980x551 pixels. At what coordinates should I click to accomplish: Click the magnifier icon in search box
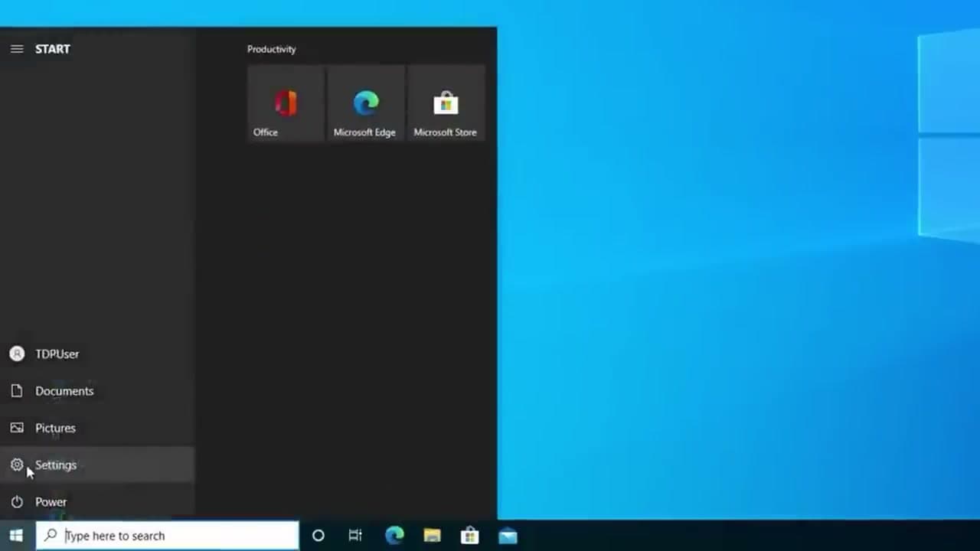click(51, 536)
